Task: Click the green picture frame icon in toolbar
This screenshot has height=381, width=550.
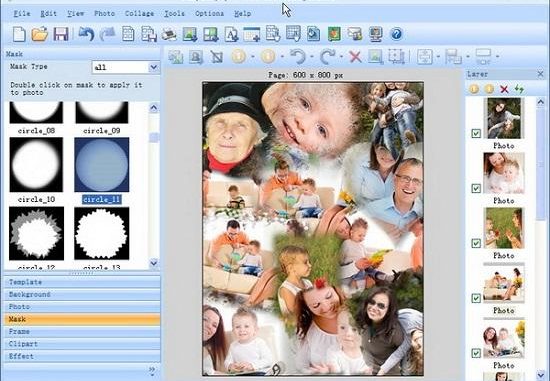Action: coord(334,34)
